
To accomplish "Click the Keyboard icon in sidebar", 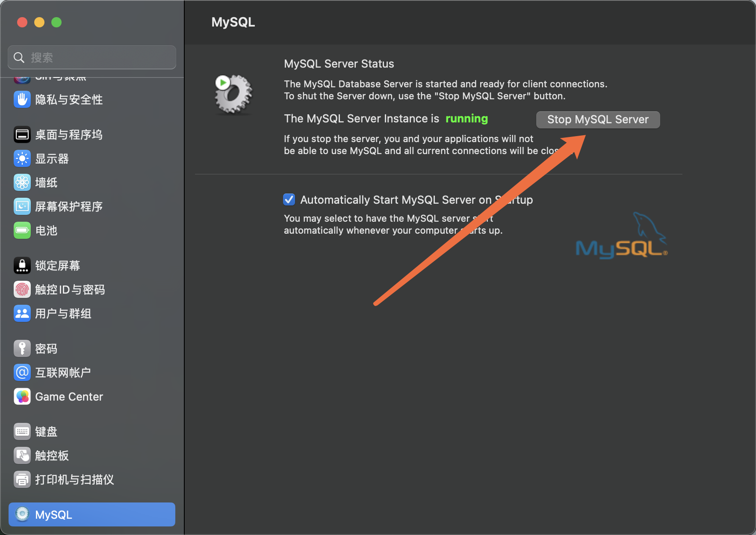I will 22,432.
